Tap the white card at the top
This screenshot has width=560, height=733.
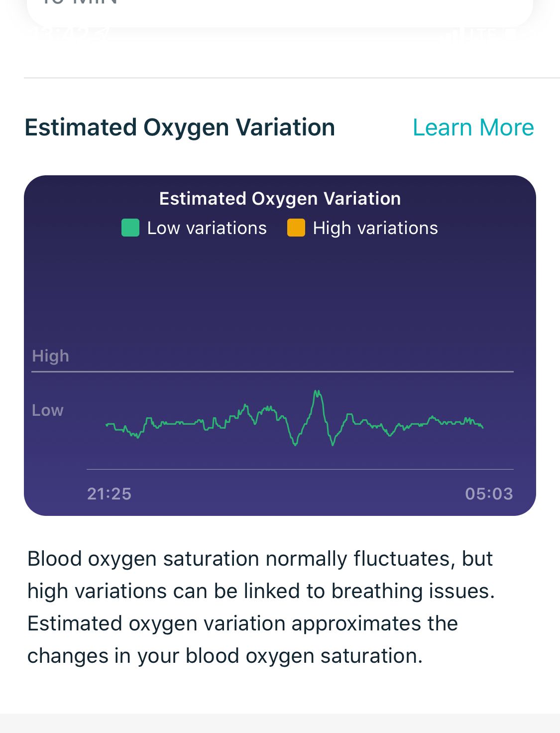[280, 12]
